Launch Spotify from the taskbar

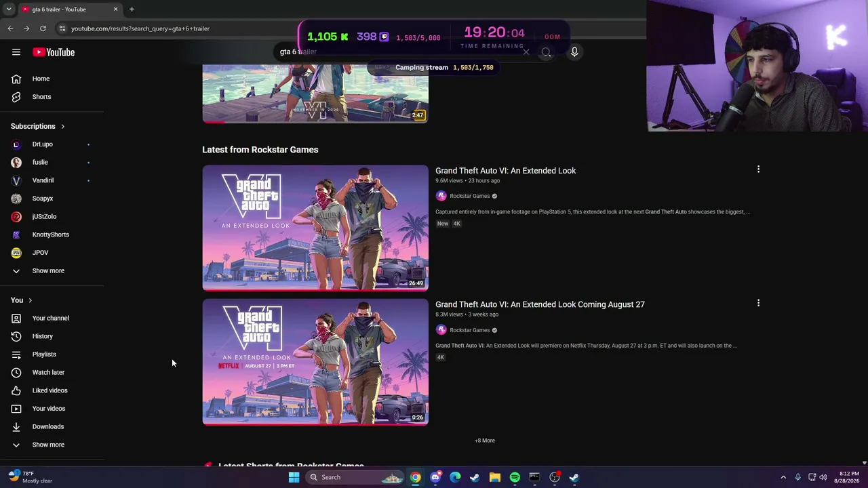[515, 477]
